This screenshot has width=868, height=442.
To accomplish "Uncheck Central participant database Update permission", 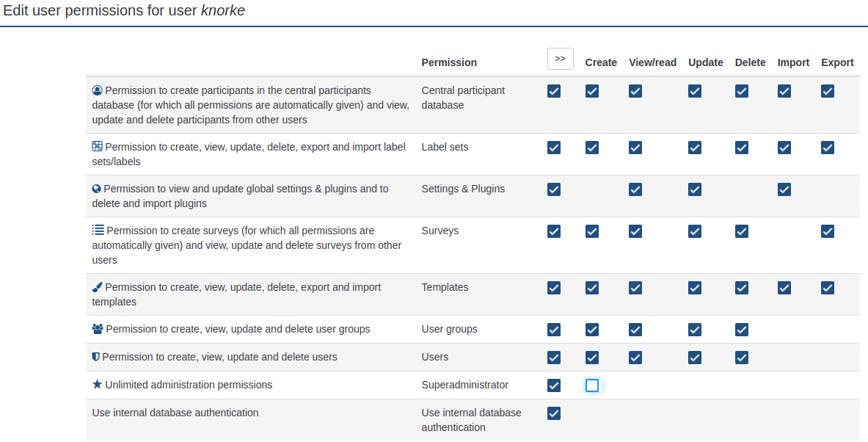I will click(695, 91).
